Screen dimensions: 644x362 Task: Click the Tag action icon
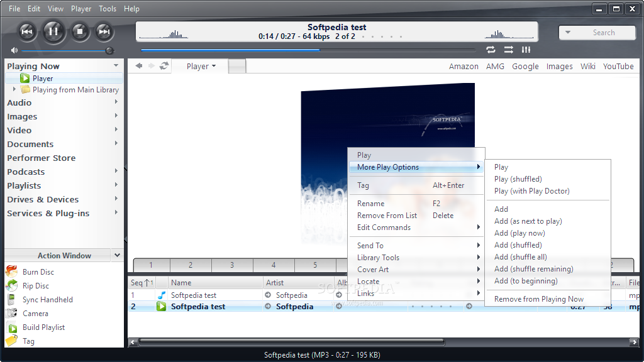pyautogui.click(x=11, y=341)
